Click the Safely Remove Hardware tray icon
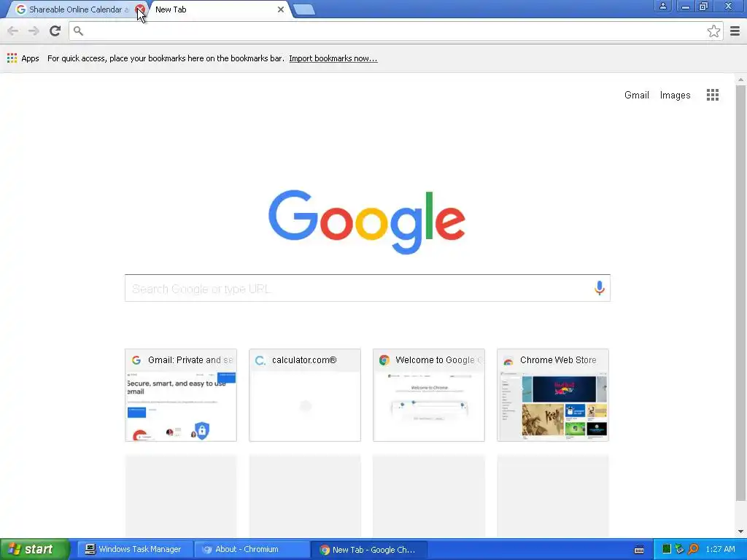The width and height of the screenshot is (747, 560). 680,550
